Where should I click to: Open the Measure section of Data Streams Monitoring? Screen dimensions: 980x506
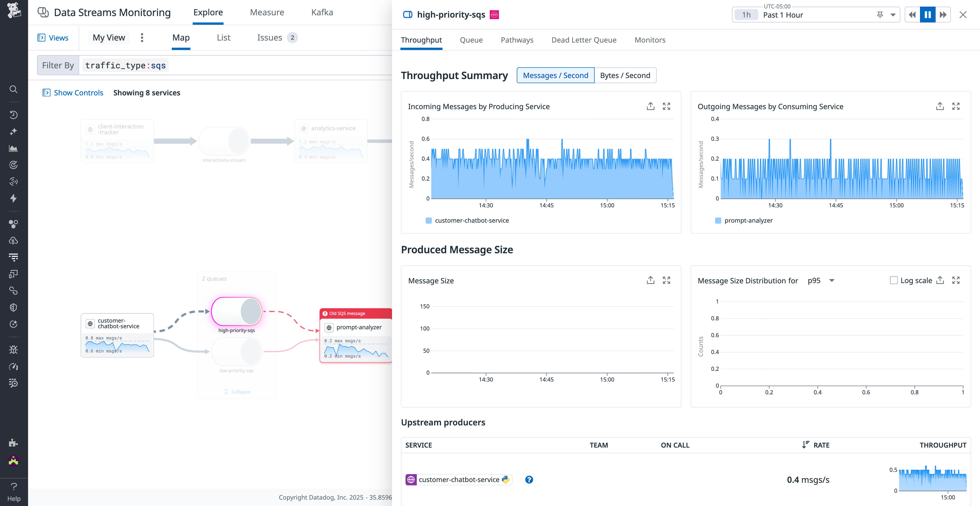point(267,12)
